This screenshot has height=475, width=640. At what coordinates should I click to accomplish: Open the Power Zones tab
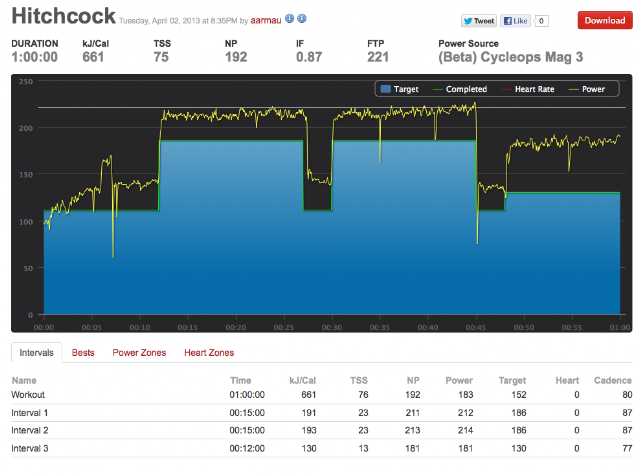139,353
